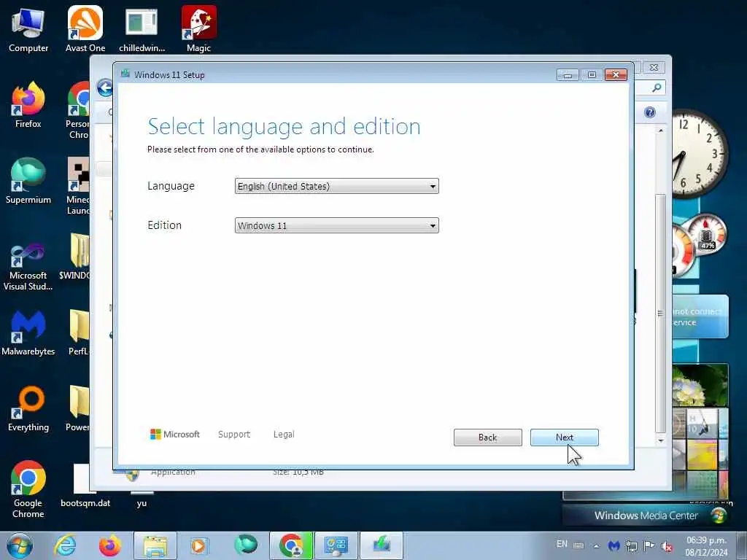This screenshot has width=747, height=560.
Task: Open Firefox in the taskbar
Action: click(110, 545)
